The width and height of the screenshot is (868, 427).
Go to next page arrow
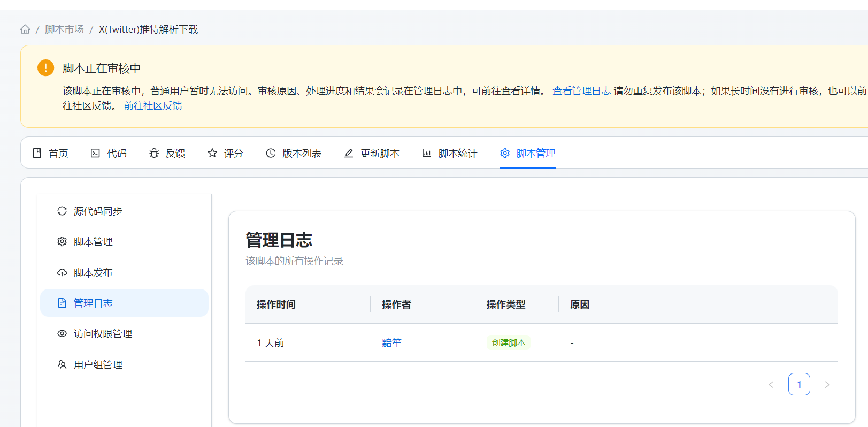point(827,385)
